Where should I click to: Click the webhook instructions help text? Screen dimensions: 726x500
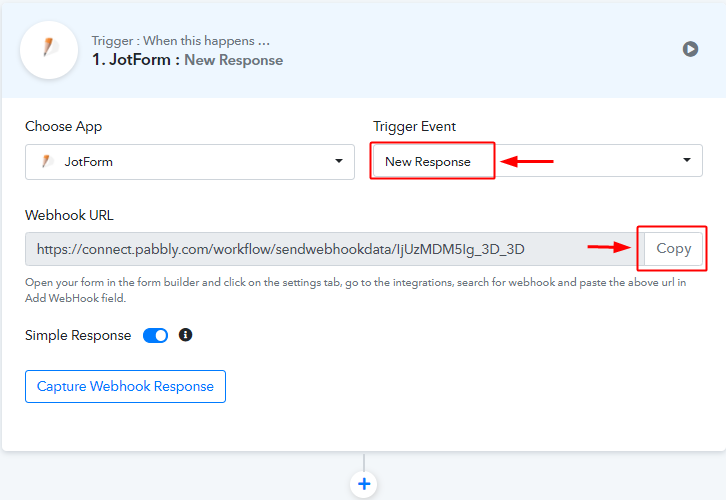point(356,290)
